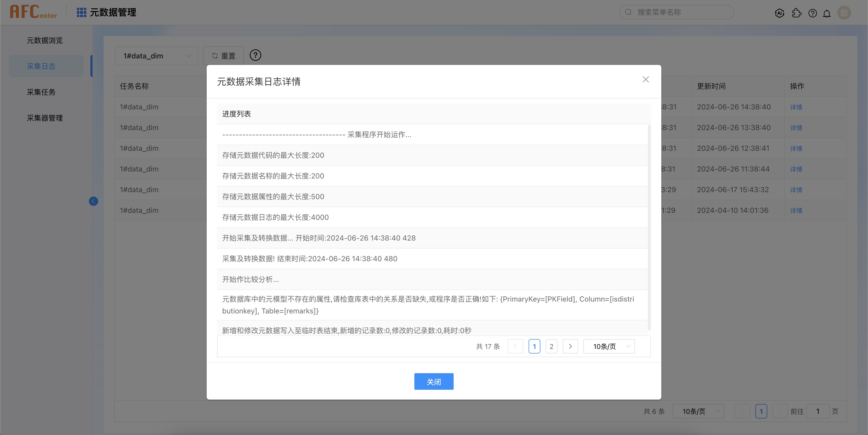Click the 新增和修改元数据写入 log row
This screenshot has width=868, height=435.
pyautogui.click(x=432, y=328)
